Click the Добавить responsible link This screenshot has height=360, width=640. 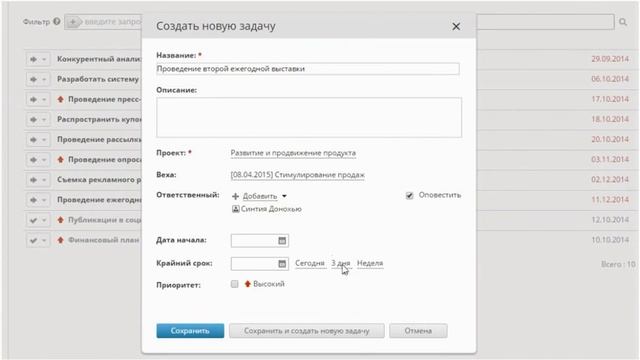click(x=260, y=196)
